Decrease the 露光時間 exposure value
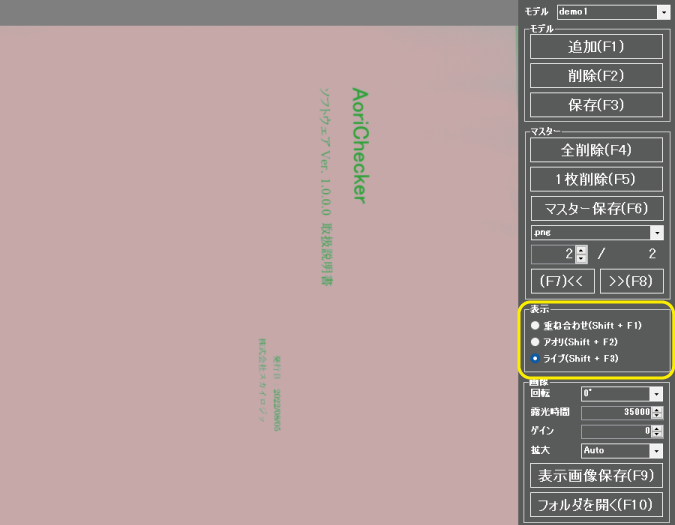 [657, 416]
